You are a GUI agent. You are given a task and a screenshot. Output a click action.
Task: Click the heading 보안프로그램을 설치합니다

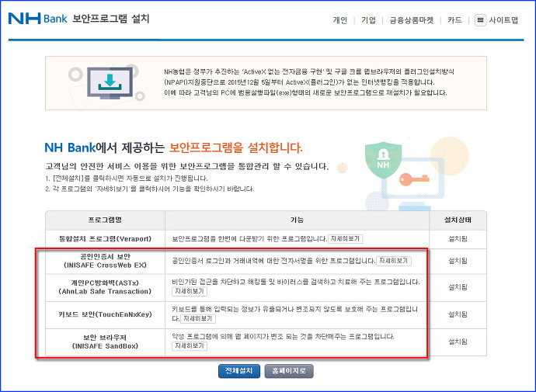236,147
